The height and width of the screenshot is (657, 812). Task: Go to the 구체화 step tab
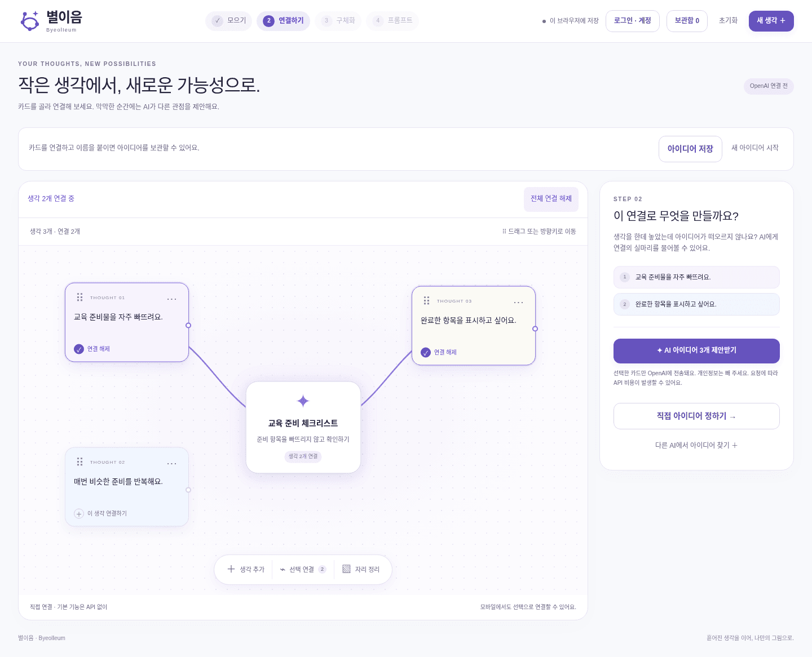(x=338, y=21)
